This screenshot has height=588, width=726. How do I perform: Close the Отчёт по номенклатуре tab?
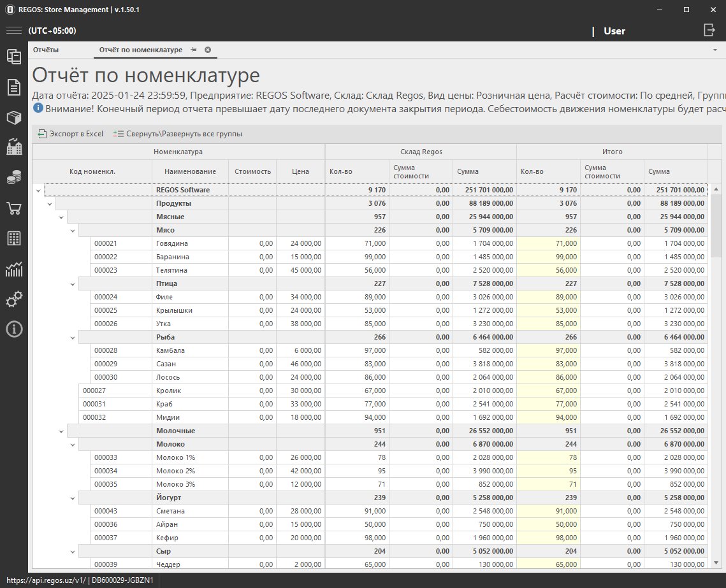click(x=208, y=50)
